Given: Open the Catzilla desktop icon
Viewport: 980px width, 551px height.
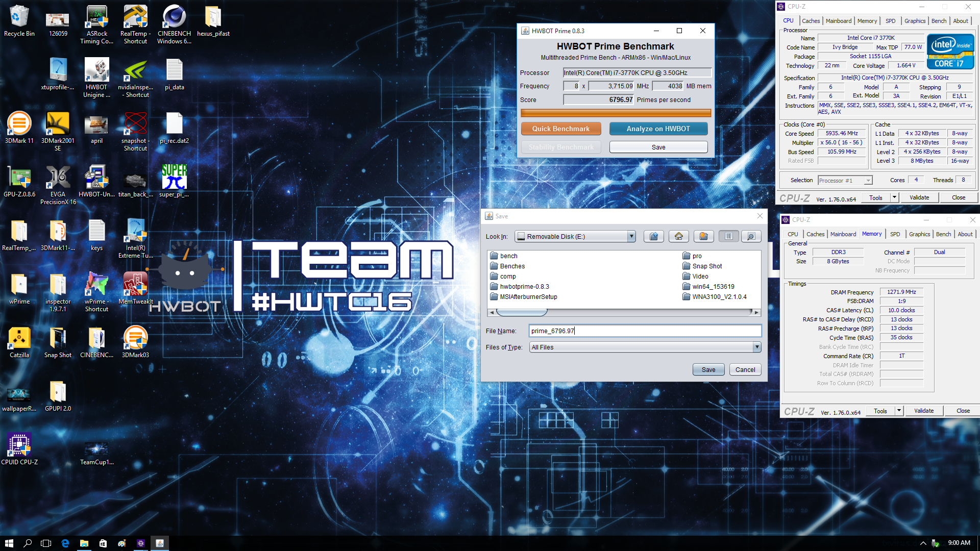Looking at the screenshot, I should [19, 342].
